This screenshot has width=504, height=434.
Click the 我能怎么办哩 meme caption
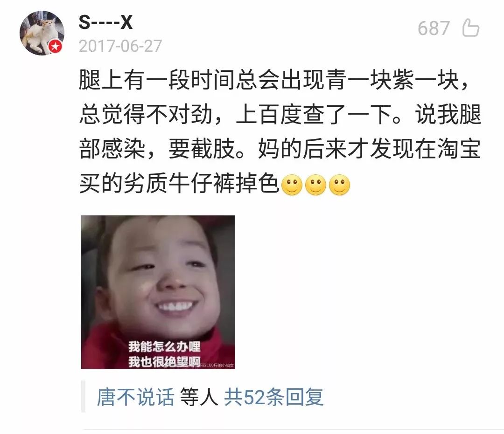point(164,347)
